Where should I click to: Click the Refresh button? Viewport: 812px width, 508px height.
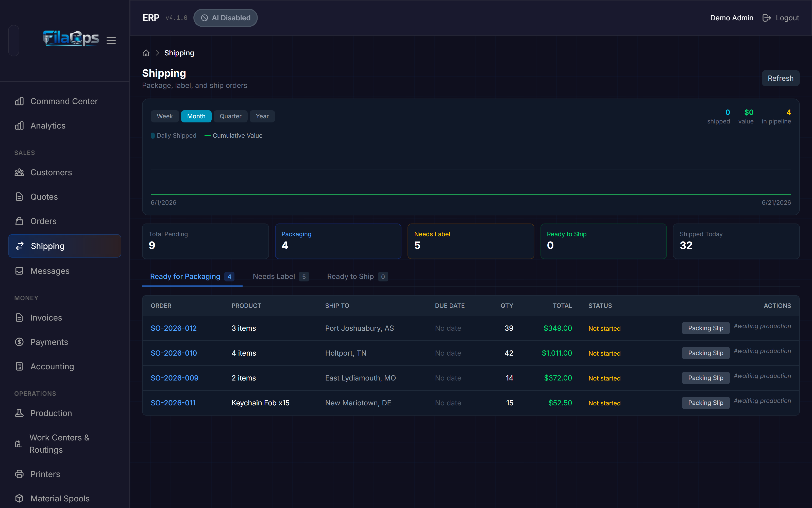[781, 78]
